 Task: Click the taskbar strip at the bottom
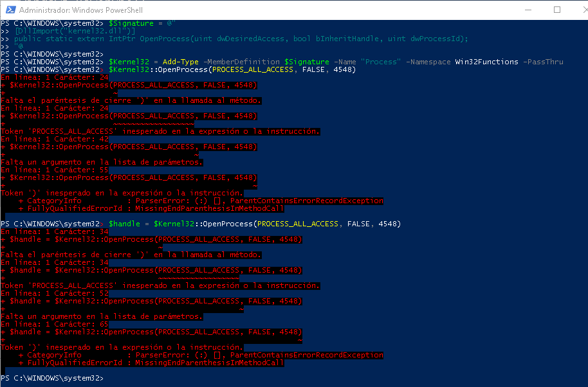click(x=294, y=385)
